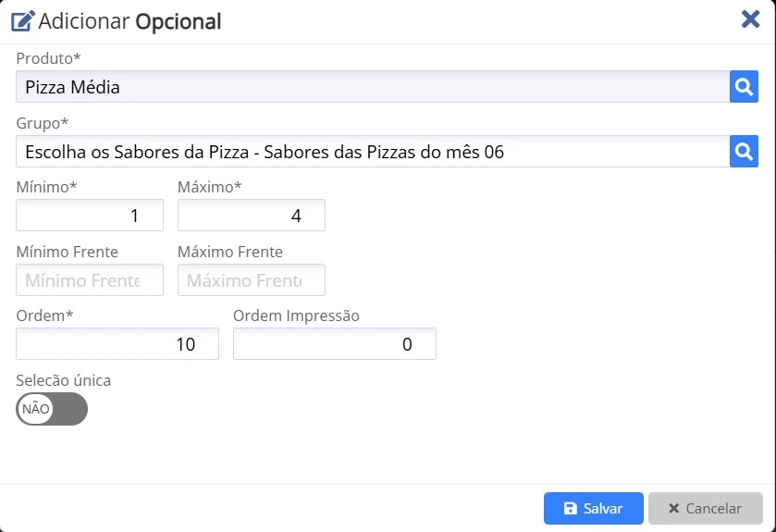
Task: Click the empty Mínimo Frente input
Action: 90,280
